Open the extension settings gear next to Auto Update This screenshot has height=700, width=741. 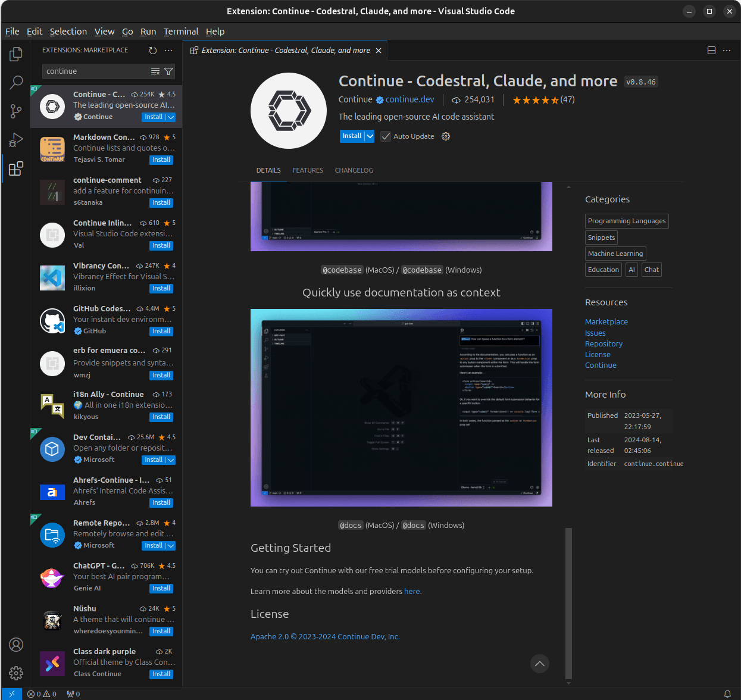tap(446, 136)
